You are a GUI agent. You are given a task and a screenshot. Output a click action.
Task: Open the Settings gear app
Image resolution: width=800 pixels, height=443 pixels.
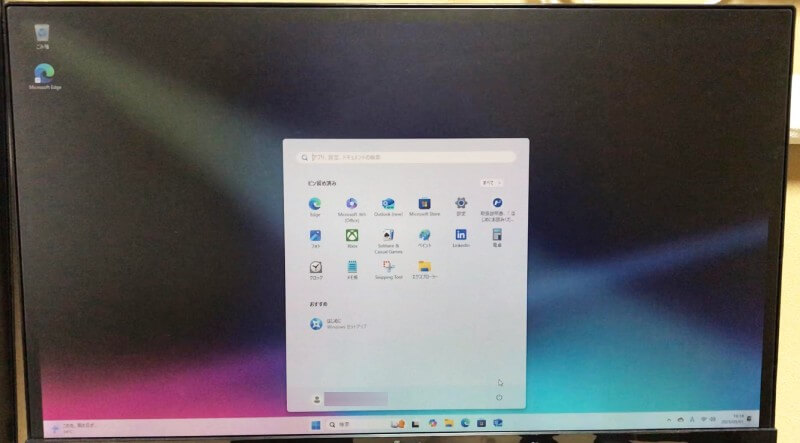click(x=461, y=207)
